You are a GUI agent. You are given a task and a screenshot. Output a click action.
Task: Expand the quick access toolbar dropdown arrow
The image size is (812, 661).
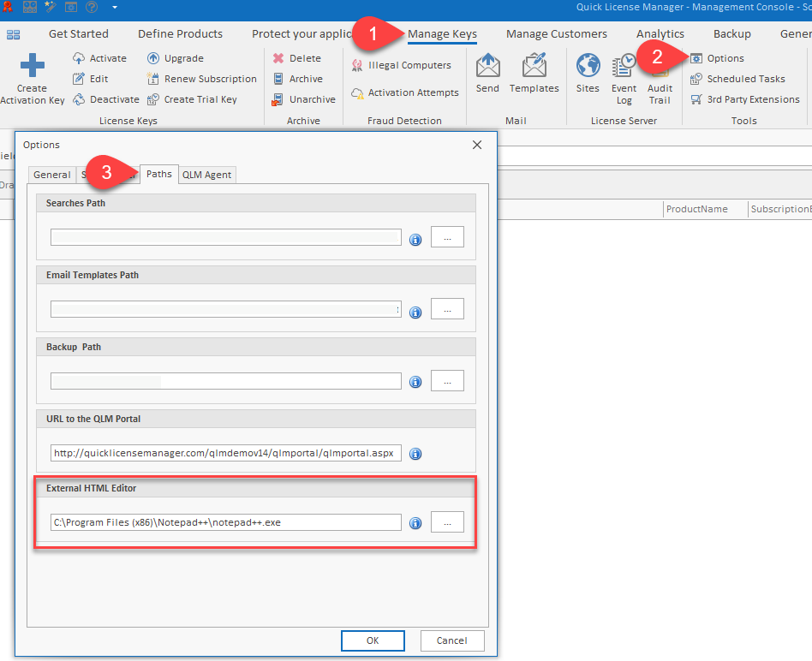click(115, 7)
